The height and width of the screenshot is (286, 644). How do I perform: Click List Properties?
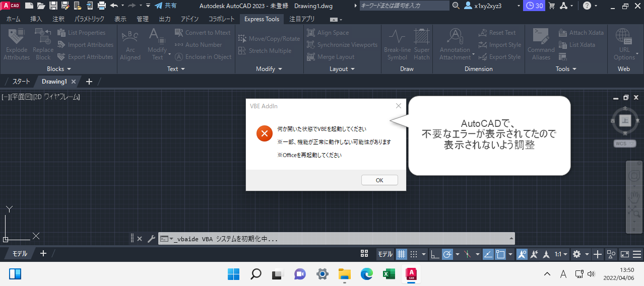(x=81, y=33)
